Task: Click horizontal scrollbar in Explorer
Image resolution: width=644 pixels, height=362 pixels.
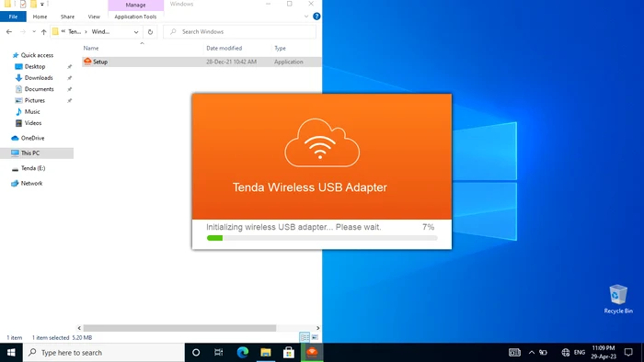Action: [x=179, y=328]
